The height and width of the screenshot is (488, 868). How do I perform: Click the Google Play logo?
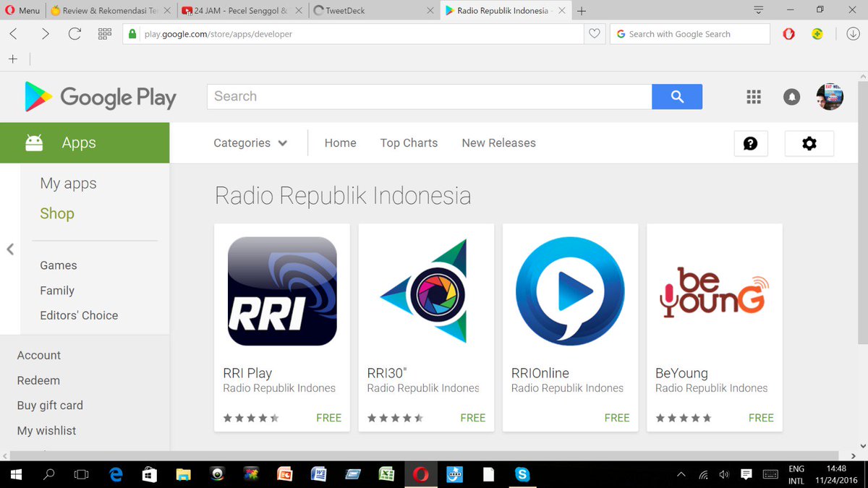coord(101,96)
